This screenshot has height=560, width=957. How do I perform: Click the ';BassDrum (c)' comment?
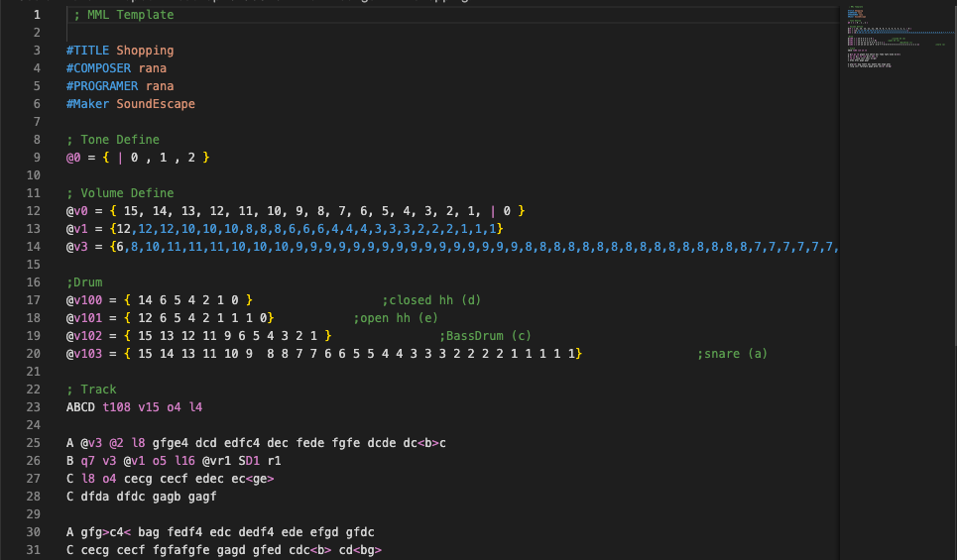tap(485, 336)
